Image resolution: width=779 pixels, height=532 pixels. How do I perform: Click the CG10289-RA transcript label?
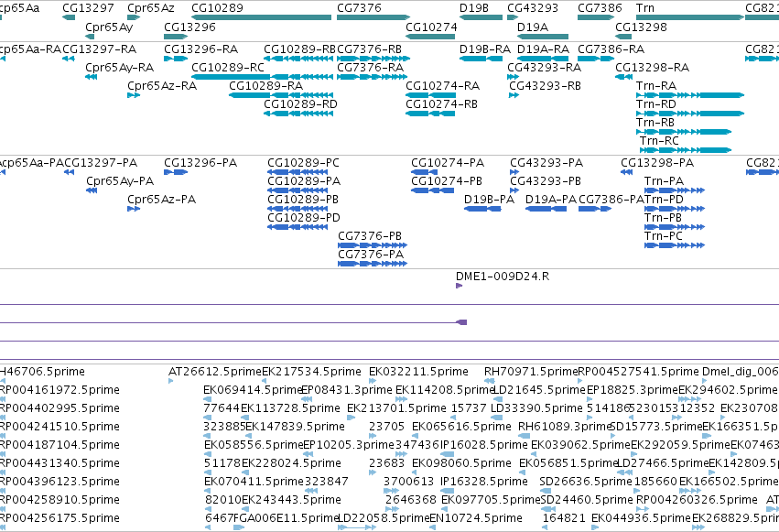click(x=265, y=86)
